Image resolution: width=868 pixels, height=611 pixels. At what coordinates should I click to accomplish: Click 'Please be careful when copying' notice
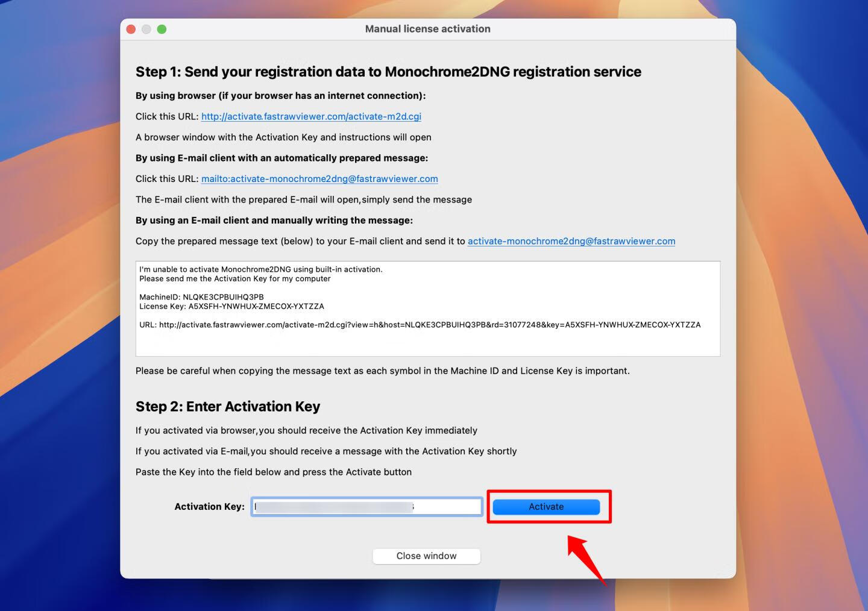click(383, 371)
